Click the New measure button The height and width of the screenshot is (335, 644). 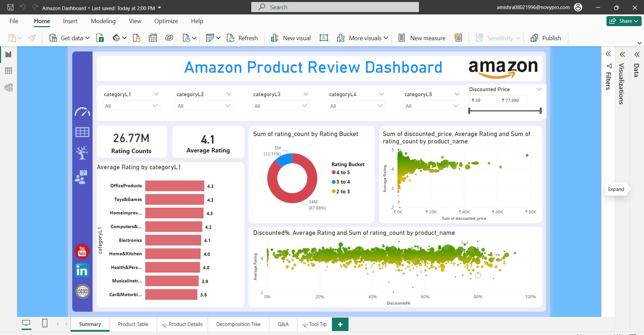422,38
